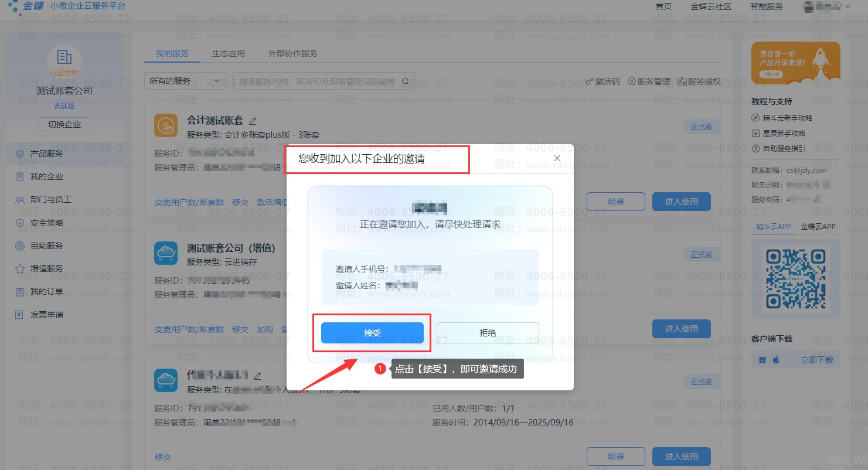The width and height of the screenshot is (868, 470).
Task: Click the 拒绝 button in invitation dialog
Action: tap(487, 333)
